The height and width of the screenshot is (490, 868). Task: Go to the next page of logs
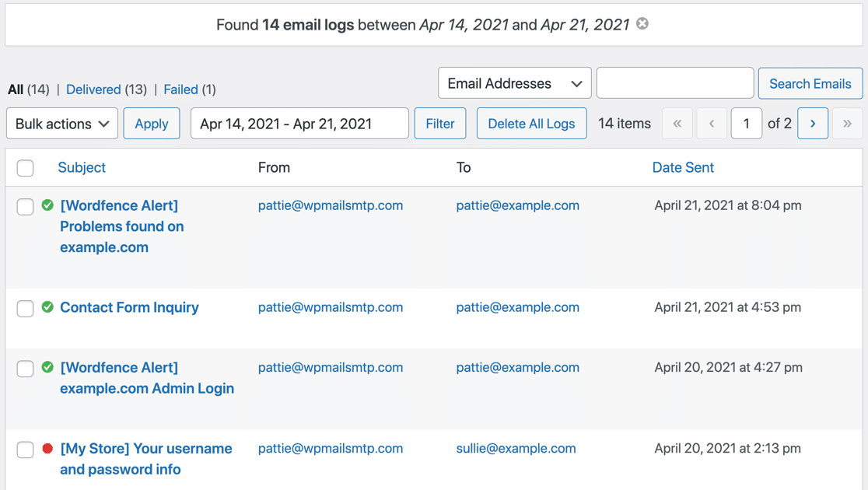(812, 123)
